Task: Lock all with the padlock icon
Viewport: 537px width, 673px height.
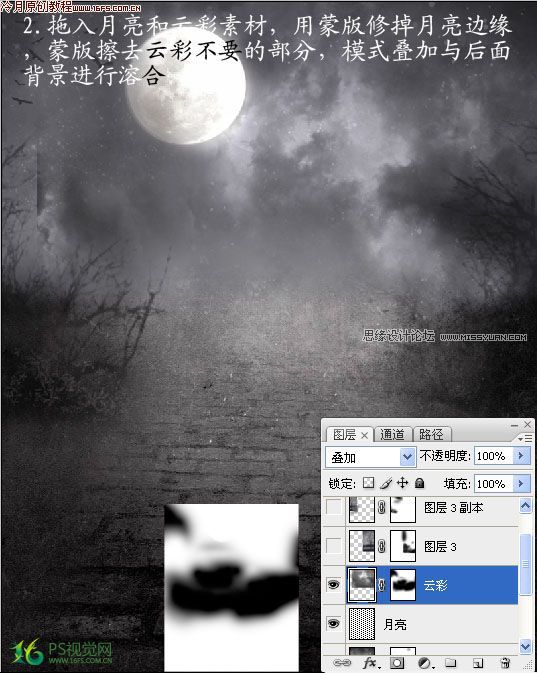Action: [419, 483]
